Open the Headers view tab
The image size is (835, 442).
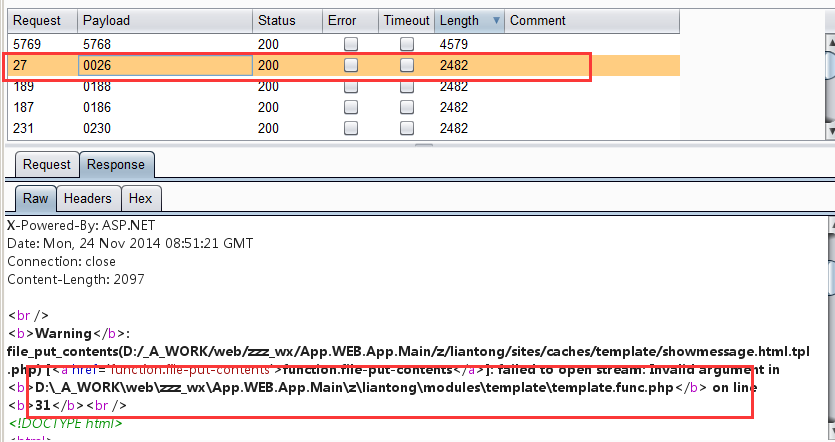click(x=88, y=198)
